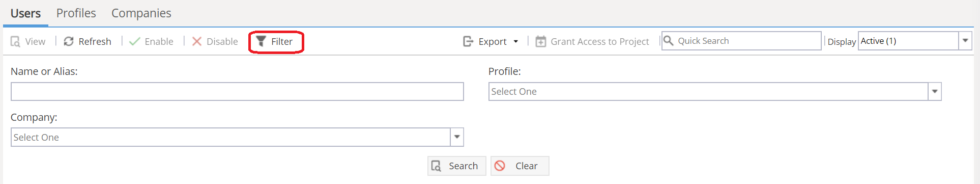The width and height of the screenshot is (980, 184).
Task: Click the Search button's document icon
Action: click(x=436, y=166)
